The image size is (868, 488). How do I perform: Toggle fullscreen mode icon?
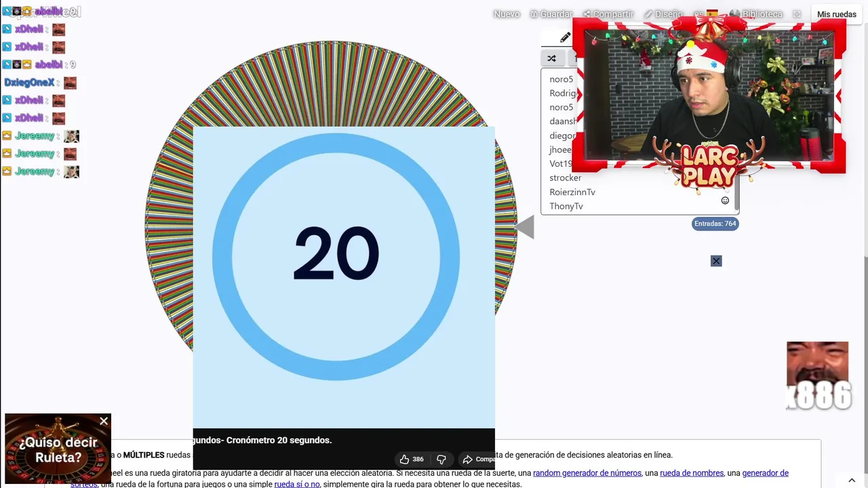click(797, 14)
